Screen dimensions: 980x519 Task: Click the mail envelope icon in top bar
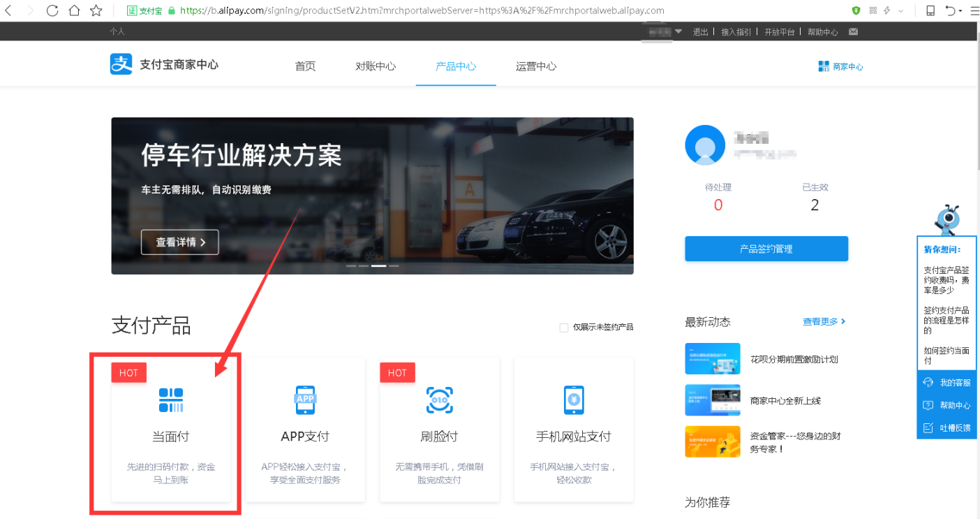point(853,32)
